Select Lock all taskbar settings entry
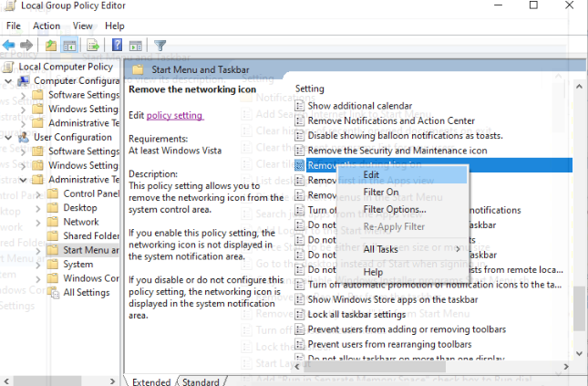Viewport: 588px width, 386px height. click(356, 314)
